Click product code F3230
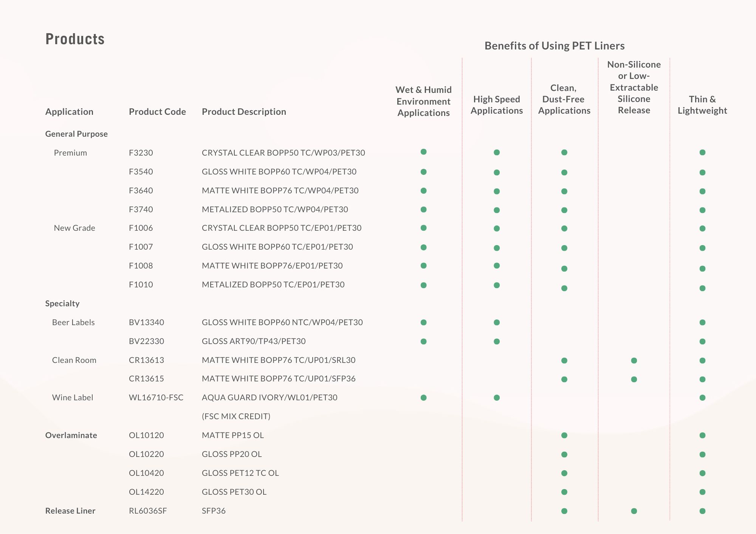756x534 pixels. click(x=141, y=153)
